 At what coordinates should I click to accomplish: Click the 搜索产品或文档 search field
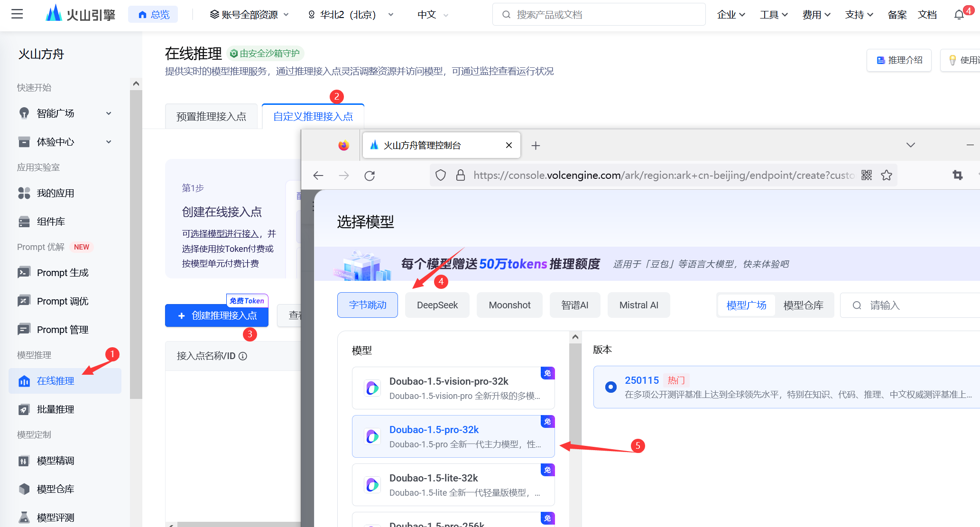pos(599,15)
